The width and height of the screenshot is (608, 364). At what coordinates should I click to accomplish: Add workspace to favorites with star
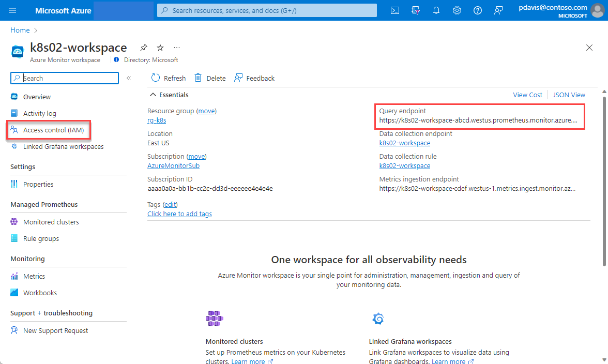click(x=160, y=48)
